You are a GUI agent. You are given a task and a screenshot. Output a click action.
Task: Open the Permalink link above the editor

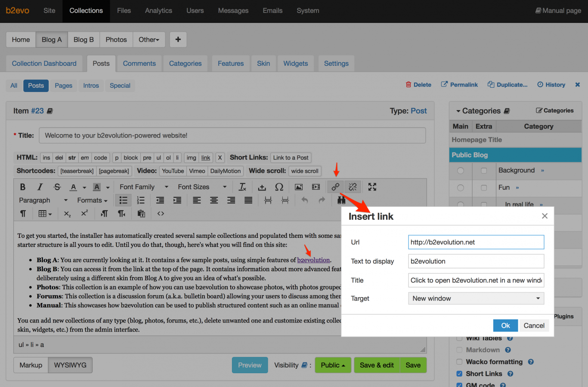click(x=459, y=84)
